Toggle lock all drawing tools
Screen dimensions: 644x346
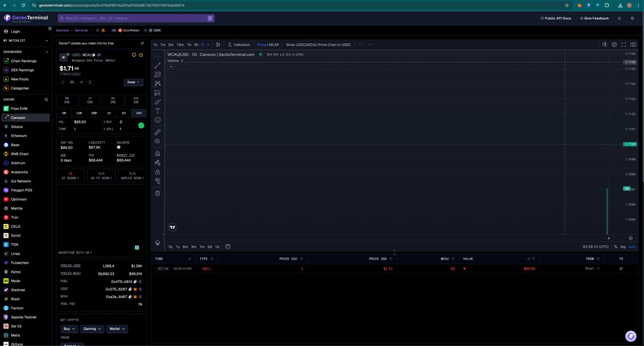click(x=158, y=172)
